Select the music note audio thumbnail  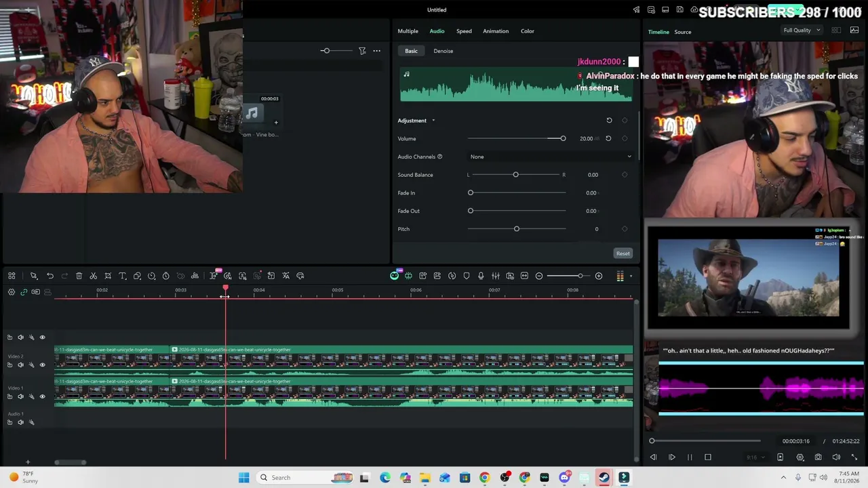pyautogui.click(x=252, y=113)
